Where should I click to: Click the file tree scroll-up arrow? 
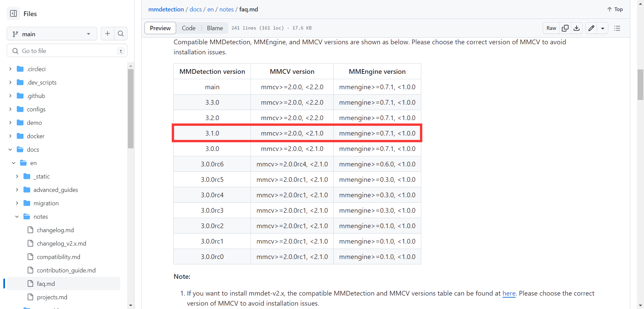[x=131, y=66]
